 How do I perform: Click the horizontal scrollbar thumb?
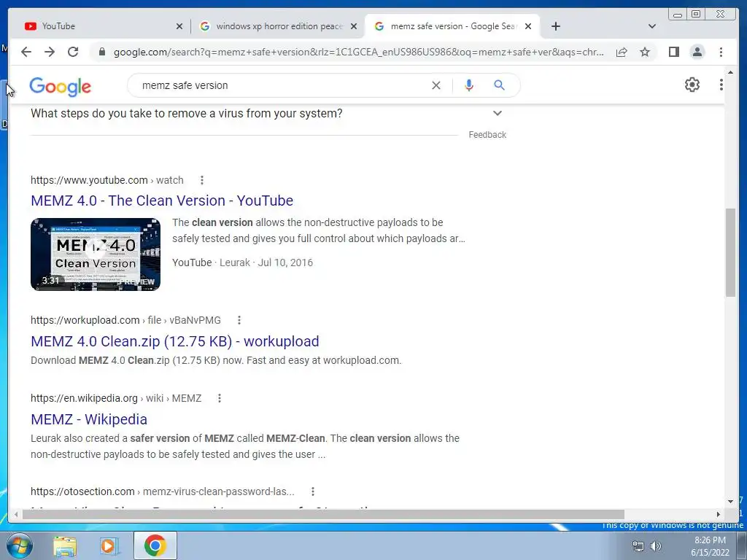323,514
